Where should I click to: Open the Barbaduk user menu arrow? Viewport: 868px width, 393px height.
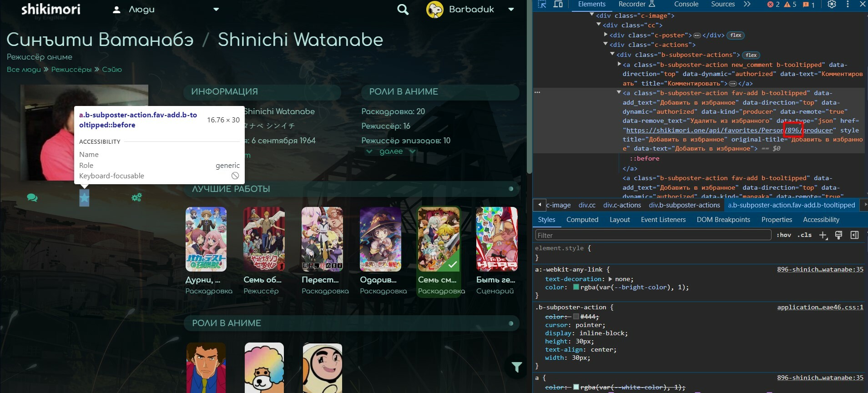point(511,10)
